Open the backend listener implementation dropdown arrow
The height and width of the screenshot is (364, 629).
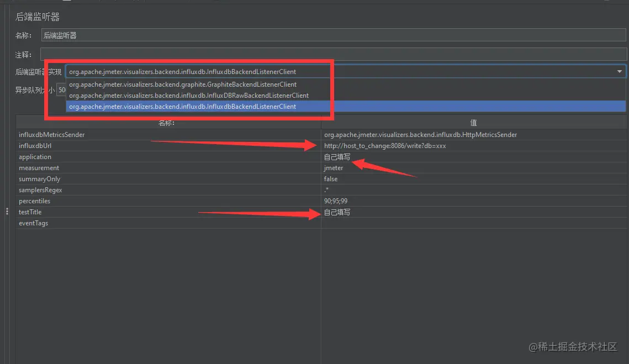(620, 71)
